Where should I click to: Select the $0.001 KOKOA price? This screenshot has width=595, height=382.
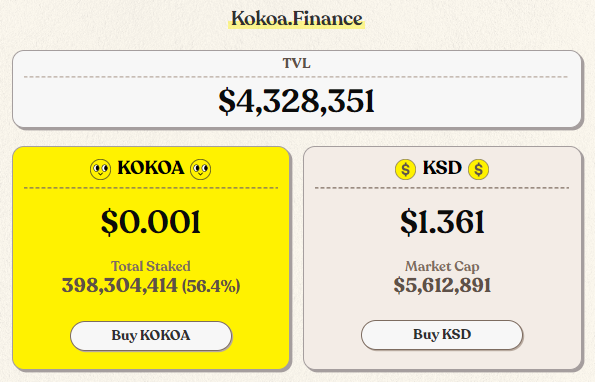(x=151, y=222)
